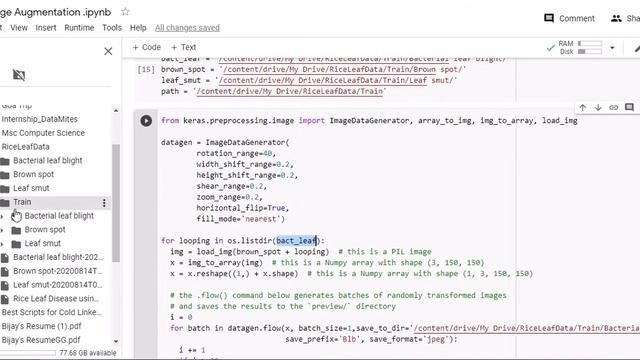Select the Internship_DataMites folder

coord(40,119)
